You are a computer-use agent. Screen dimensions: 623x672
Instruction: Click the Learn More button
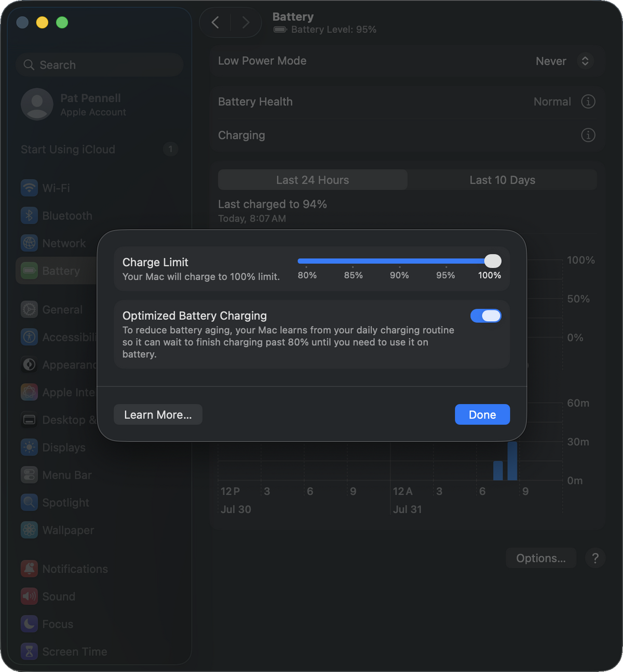tap(158, 415)
